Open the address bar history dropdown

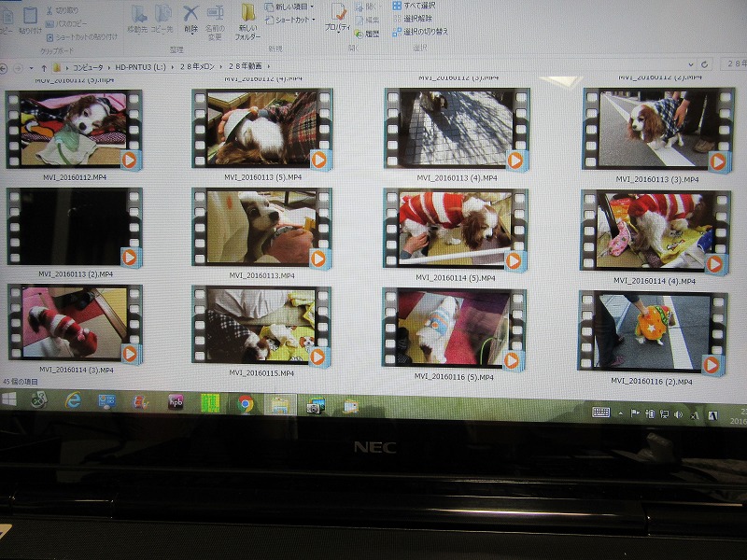click(691, 64)
